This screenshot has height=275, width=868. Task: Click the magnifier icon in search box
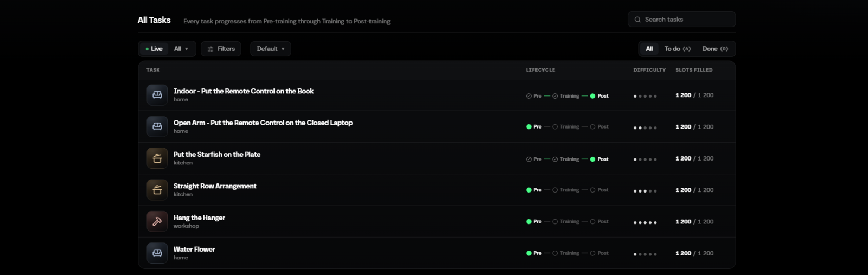[x=637, y=20]
